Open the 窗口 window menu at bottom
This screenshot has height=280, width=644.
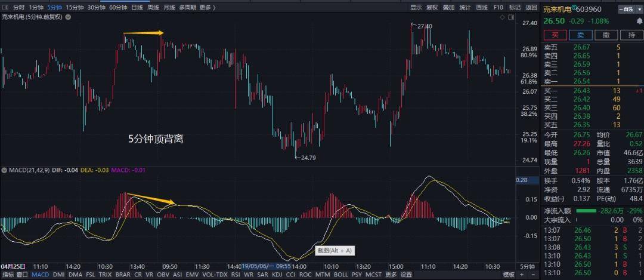[x=22, y=275]
